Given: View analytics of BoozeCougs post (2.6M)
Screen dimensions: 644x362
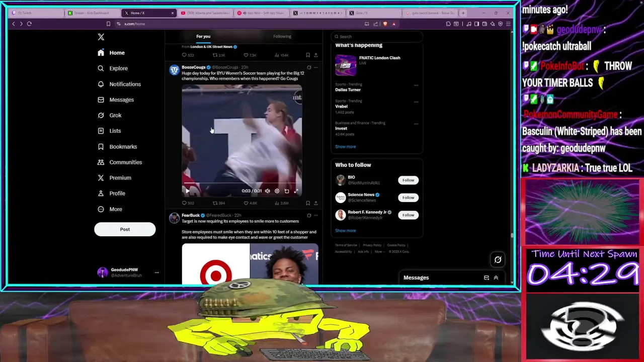Looking at the screenshot, I should (x=281, y=203).
